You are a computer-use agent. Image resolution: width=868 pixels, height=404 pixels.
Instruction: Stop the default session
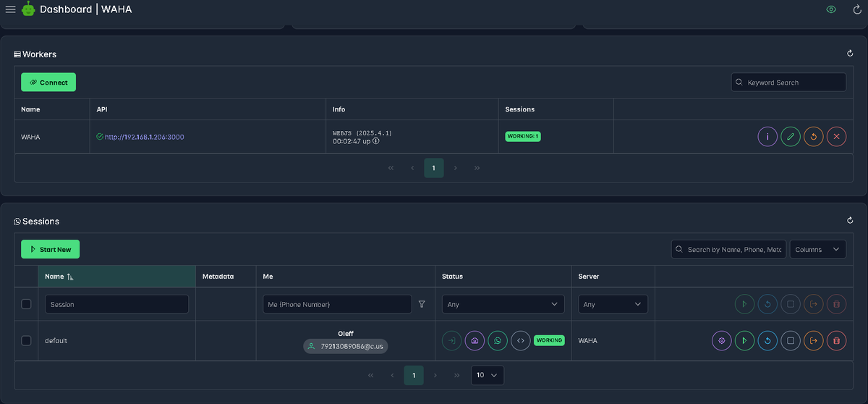791,340
